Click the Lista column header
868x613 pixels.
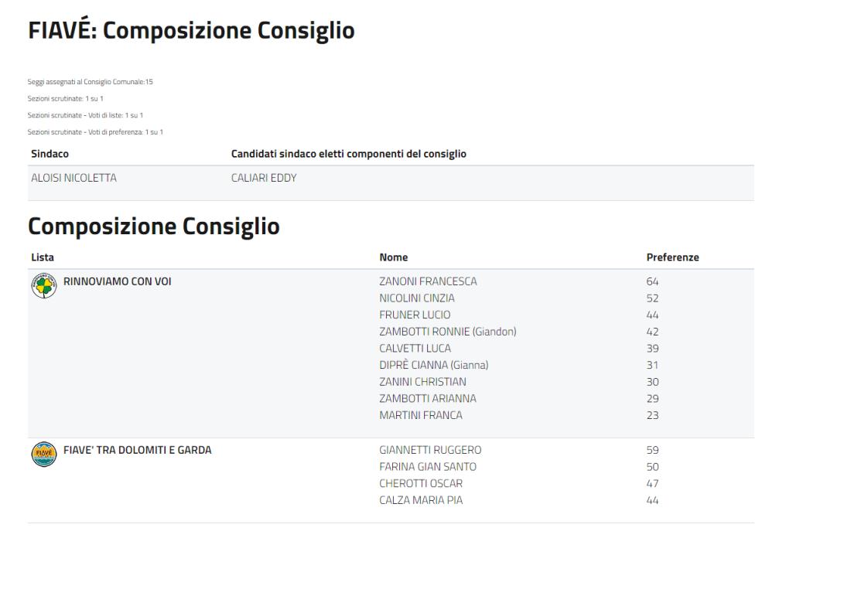point(43,257)
